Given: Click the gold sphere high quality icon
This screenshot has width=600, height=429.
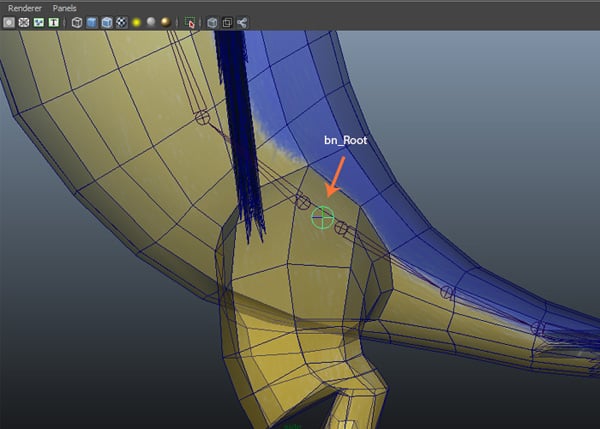Looking at the screenshot, I should pyautogui.click(x=166, y=22).
